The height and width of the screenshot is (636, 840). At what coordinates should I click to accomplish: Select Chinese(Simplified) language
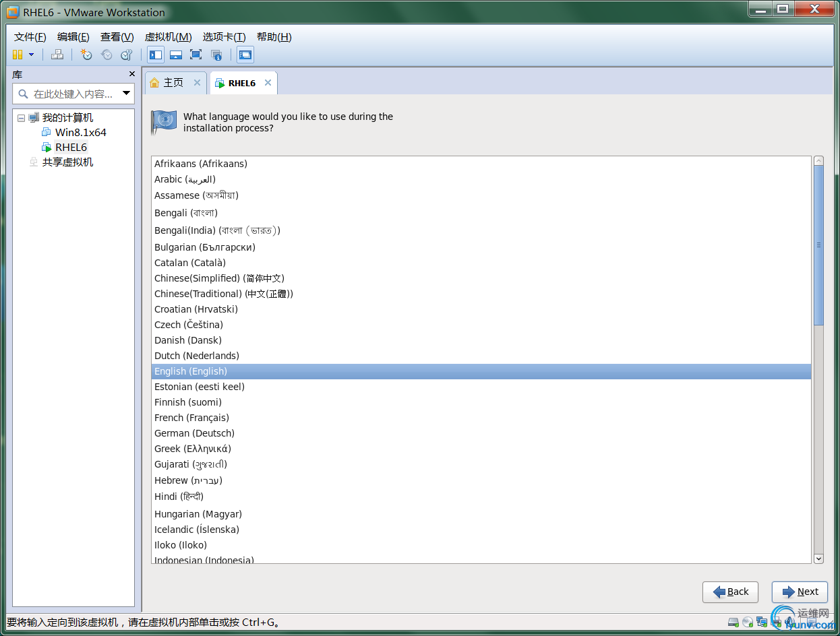click(481, 278)
